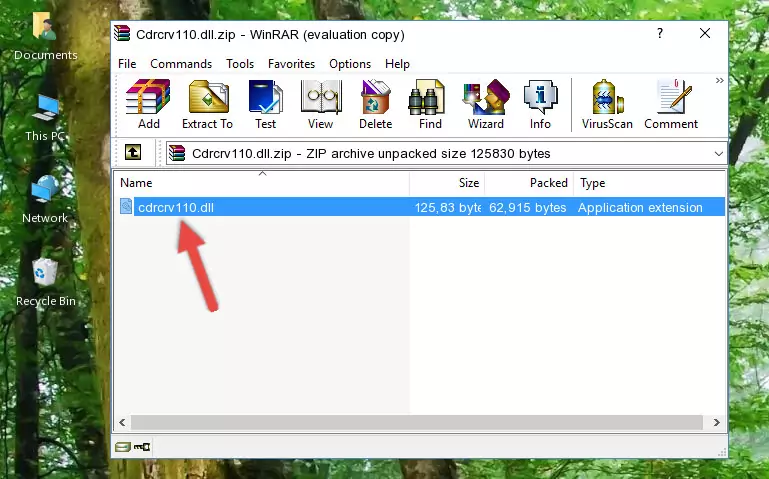769x479 pixels.
Task: Click the 125,83 size cell
Action: [447, 207]
